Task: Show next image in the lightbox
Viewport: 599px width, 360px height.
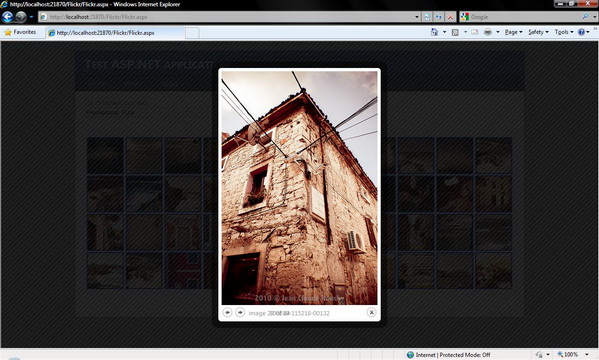Action: coord(240,312)
